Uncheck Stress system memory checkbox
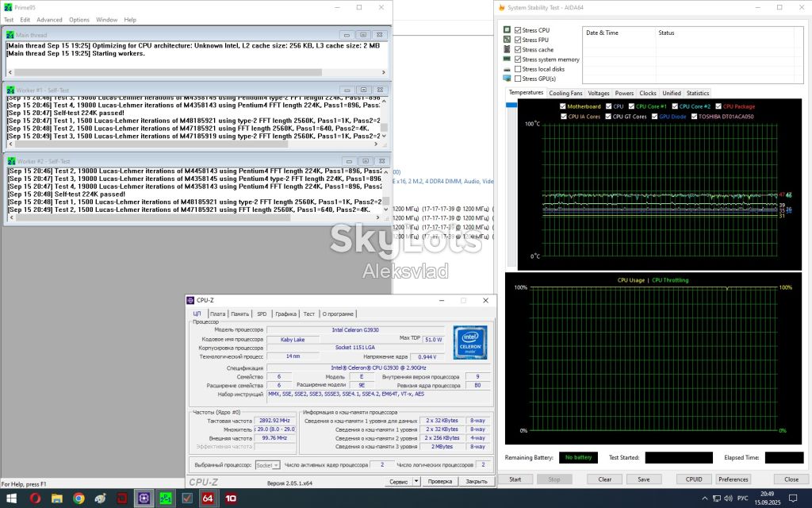Viewport: 812px width, 508px height. [518, 59]
